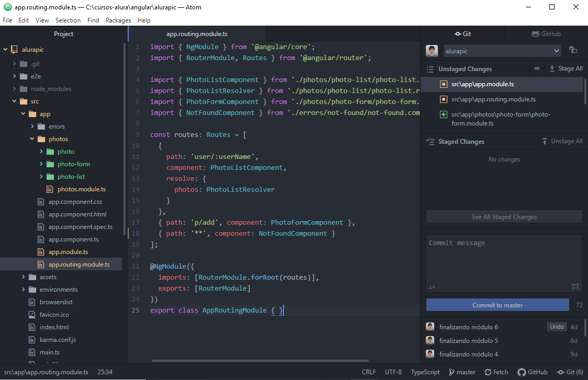Click GitHub icon in status bar
This screenshot has height=380, width=588.
click(x=522, y=372)
